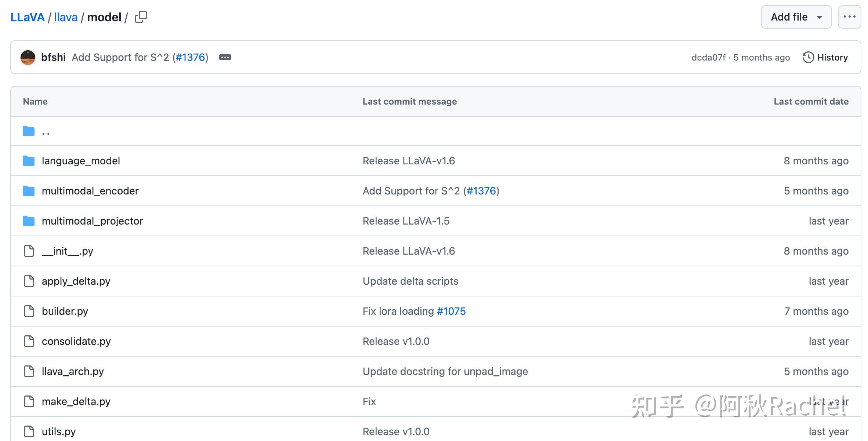
Task: Open the three-dots more options menu
Action: 849,17
